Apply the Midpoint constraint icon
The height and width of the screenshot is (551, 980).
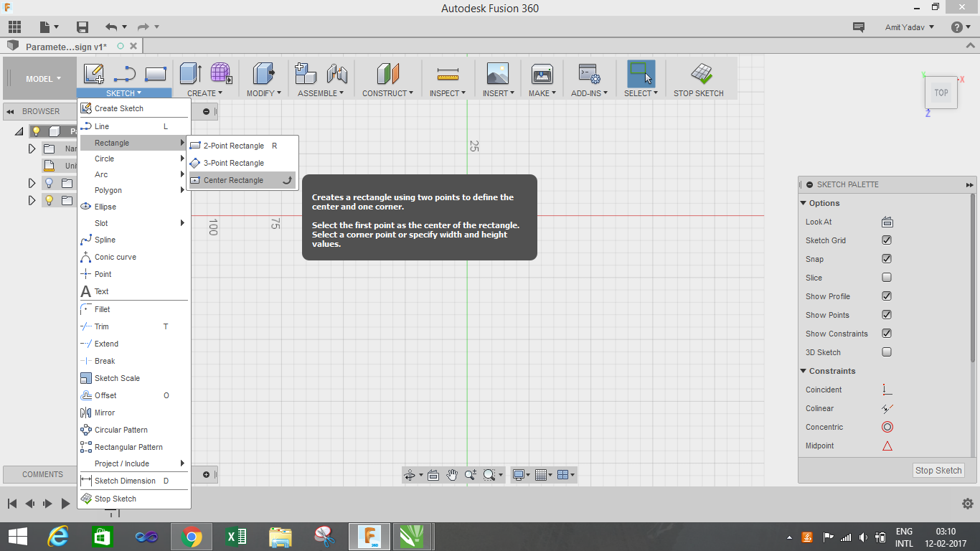(887, 446)
